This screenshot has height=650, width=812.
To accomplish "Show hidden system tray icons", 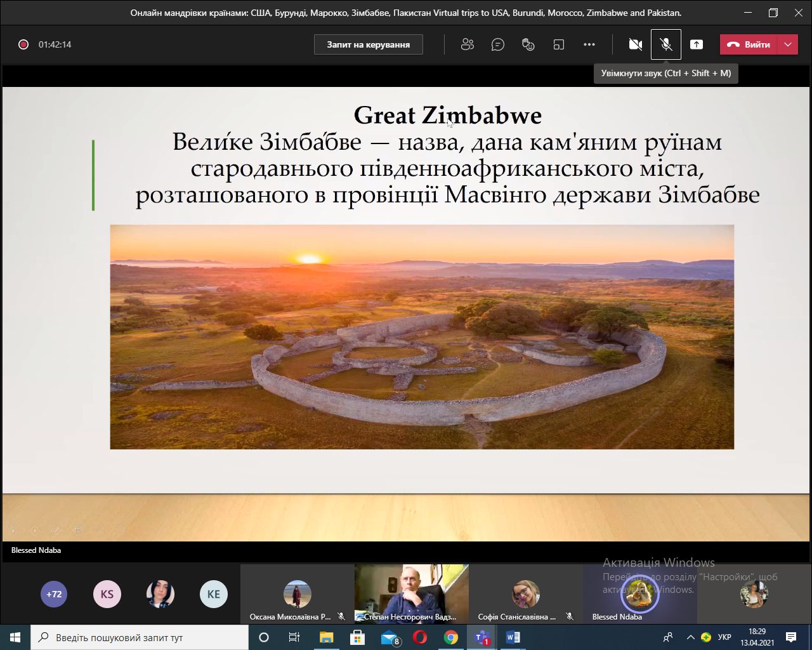I will (690, 637).
